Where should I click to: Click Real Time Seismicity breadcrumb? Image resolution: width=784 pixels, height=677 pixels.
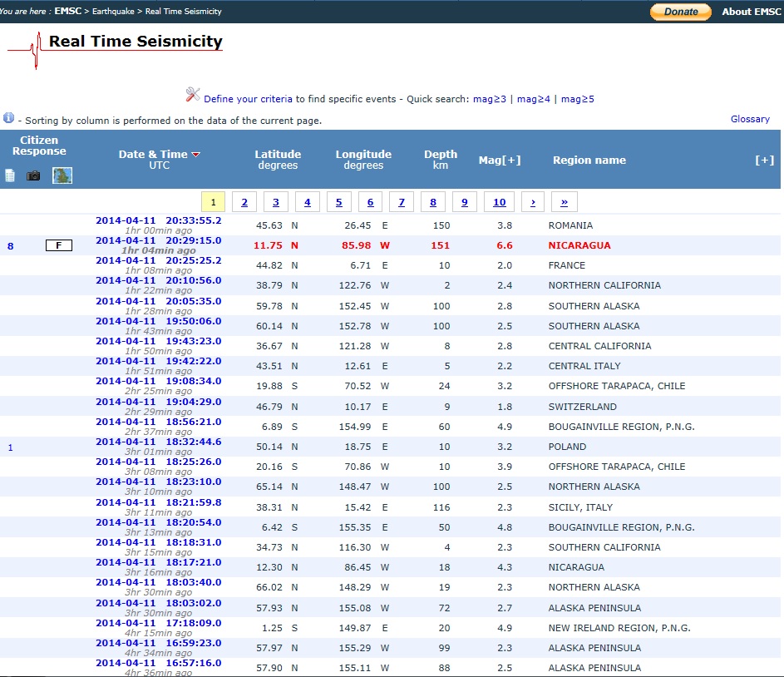click(184, 11)
